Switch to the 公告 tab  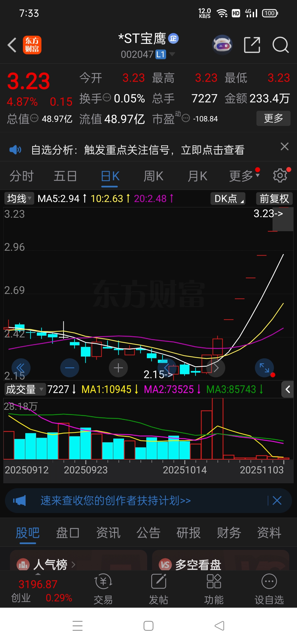pos(148,533)
